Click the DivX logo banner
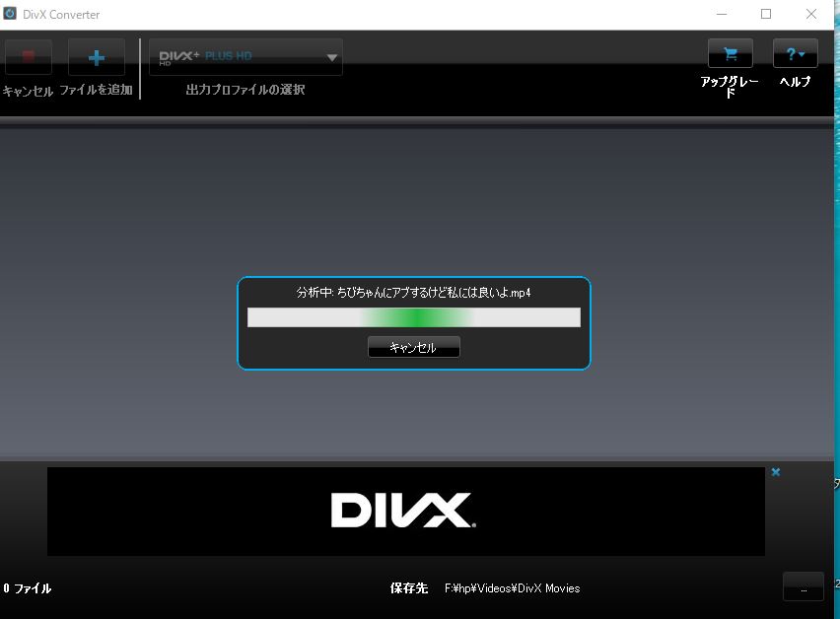 point(406,512)
